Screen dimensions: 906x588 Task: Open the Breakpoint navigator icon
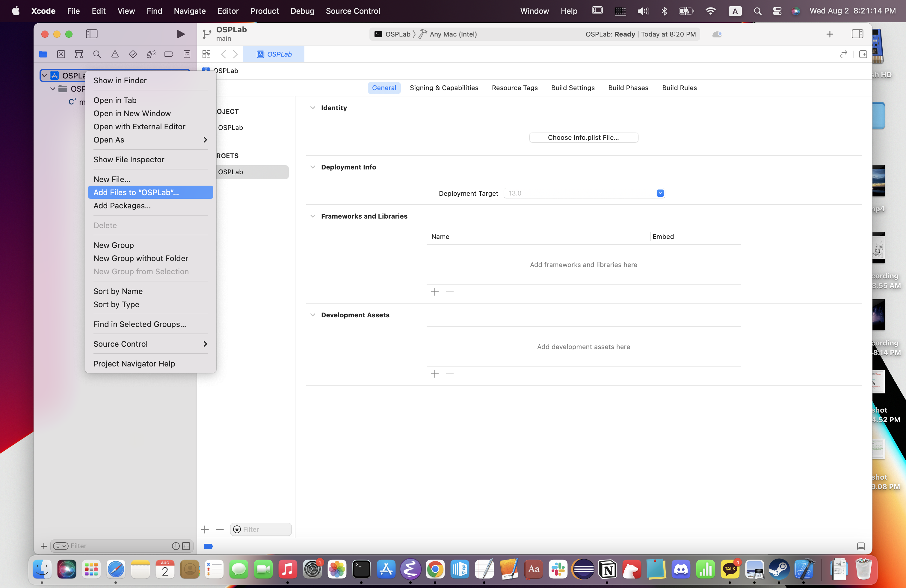(x=169, y=54)
